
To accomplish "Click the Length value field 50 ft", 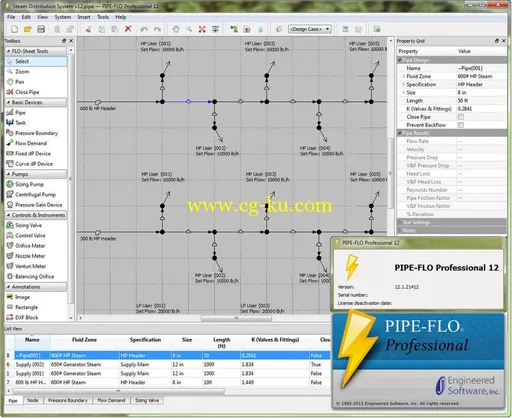I will pos(481,101).
